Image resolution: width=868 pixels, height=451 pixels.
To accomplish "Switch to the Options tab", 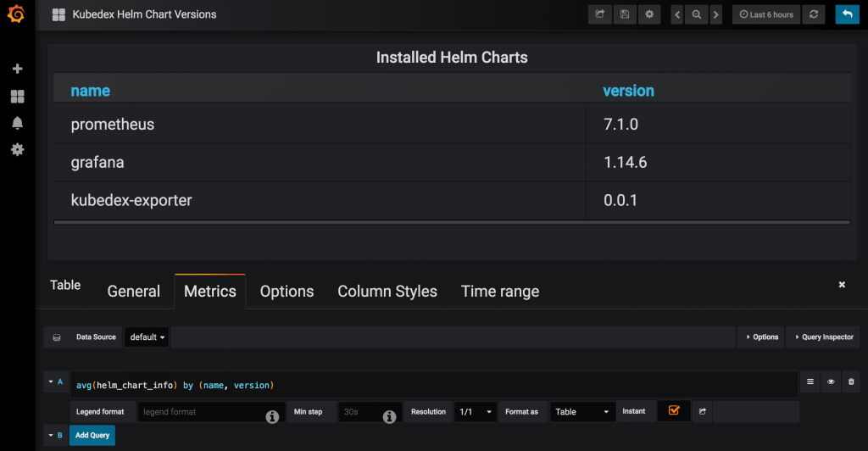I will point(287,291).
